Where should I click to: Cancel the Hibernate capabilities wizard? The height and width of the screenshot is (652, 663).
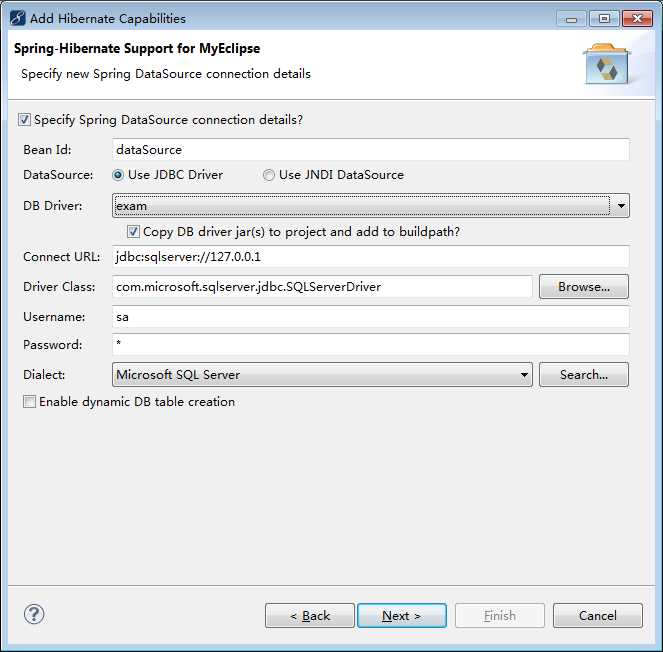[x=597, y=615]
